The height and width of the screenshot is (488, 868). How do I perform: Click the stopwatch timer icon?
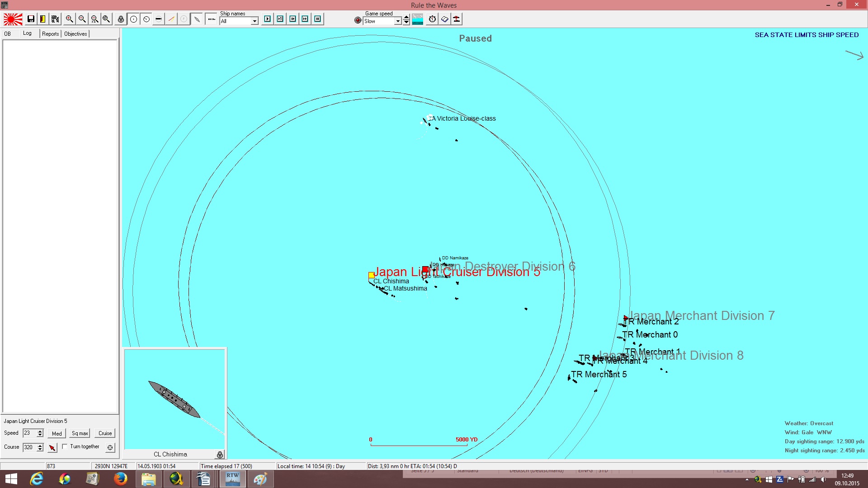[x=433, y=19]
